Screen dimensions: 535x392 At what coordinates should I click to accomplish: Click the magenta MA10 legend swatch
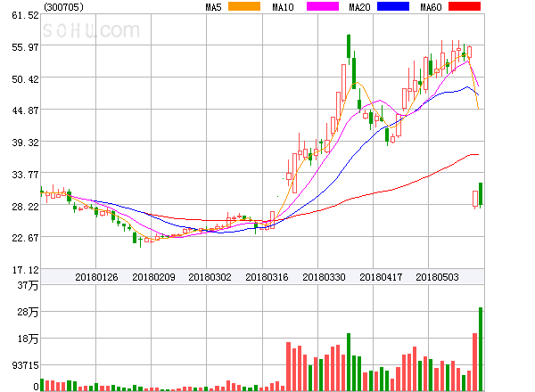pos(323,6)
